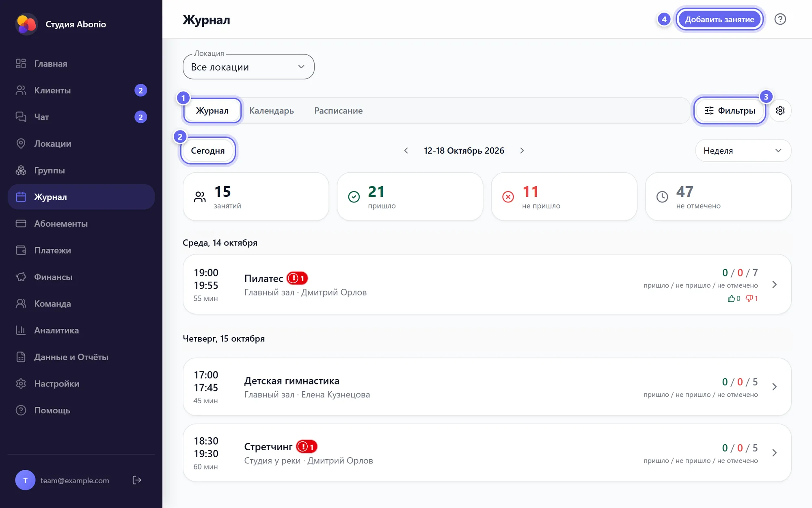Jump to Сегодня

[x=208, y=151]
